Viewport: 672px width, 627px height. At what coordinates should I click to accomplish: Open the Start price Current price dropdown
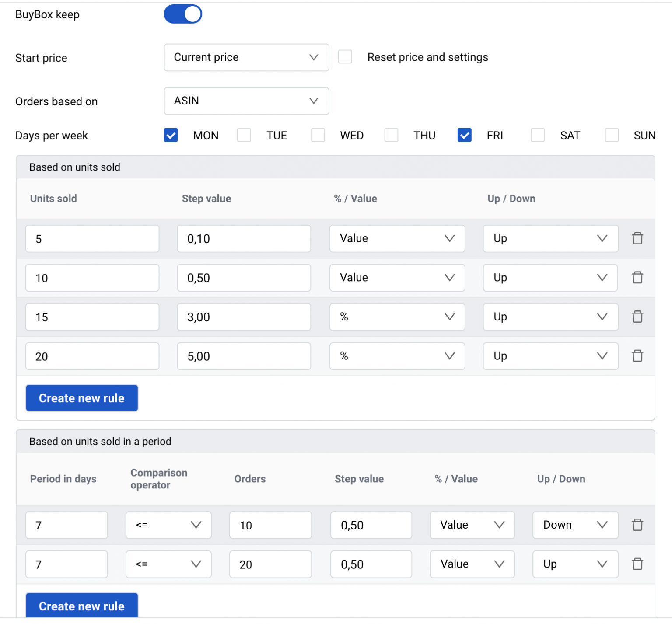[x=246, y=57]
